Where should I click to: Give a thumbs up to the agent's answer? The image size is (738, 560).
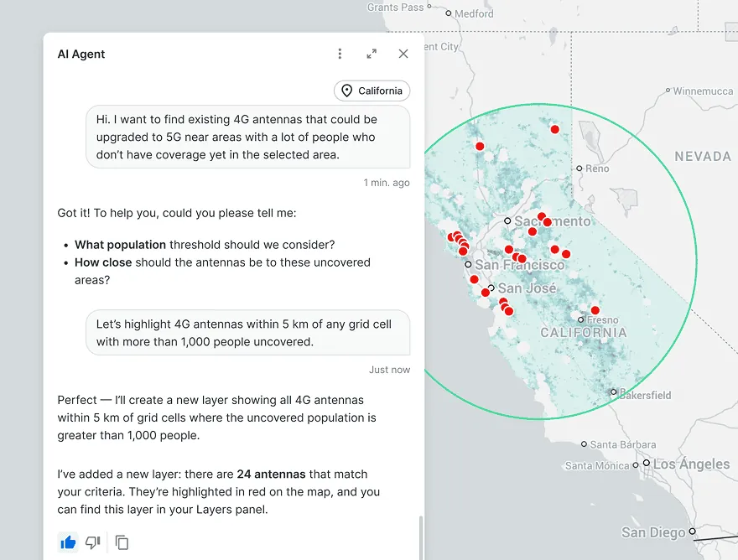68,542
